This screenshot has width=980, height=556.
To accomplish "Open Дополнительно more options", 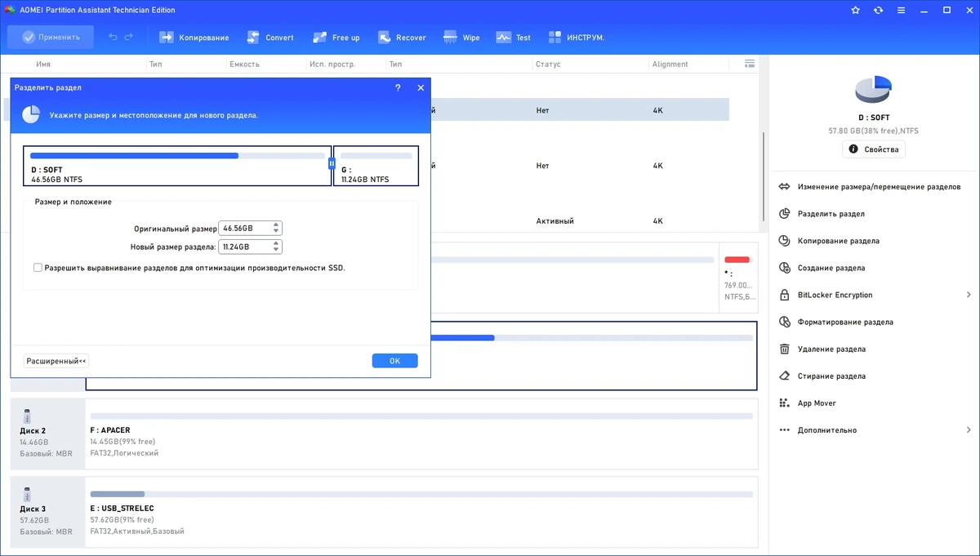I will 817,430.
